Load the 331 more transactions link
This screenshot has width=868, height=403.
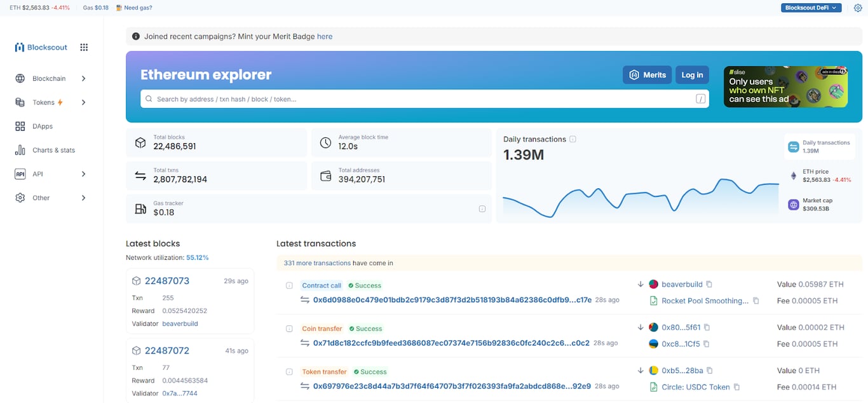coord(317,263)
